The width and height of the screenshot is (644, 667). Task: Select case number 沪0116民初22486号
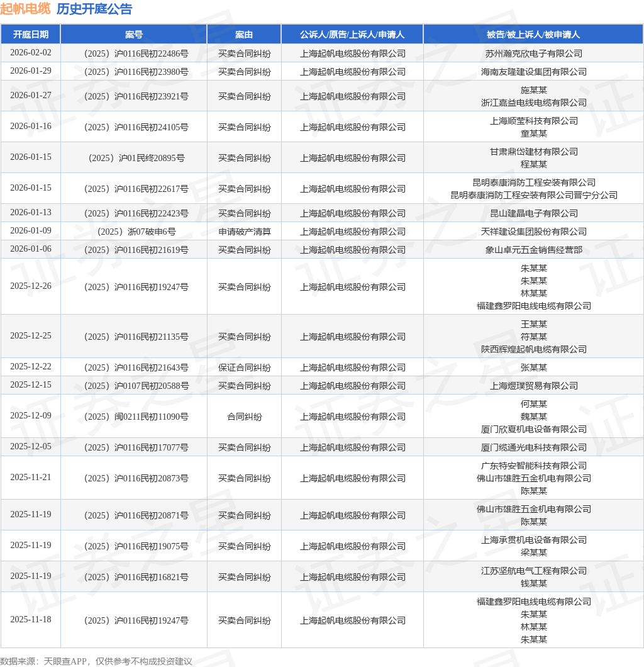pyautogui.click(x=136, y=53)
